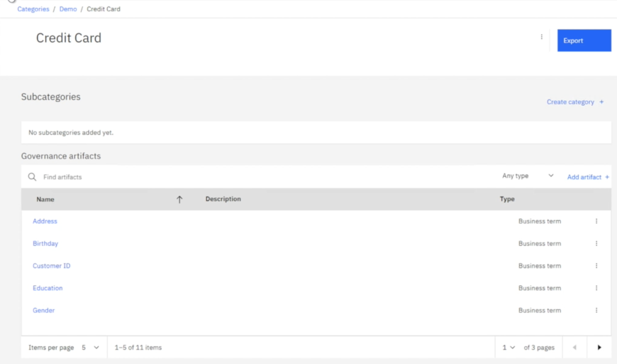617x364 pixels.
Task: Open the page number selector dropdown
Action: 508,347
